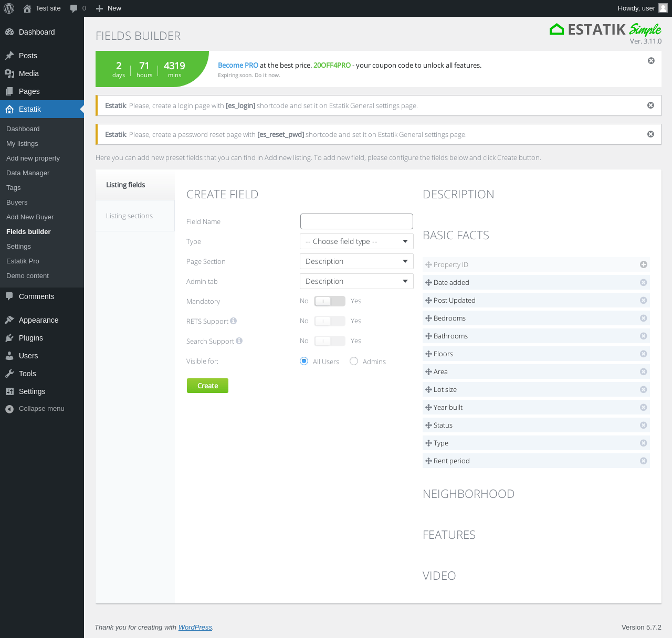This screenshot has height=638, width=672.
Task: Click the Collapse menu arrow icon
Action: 9,409
